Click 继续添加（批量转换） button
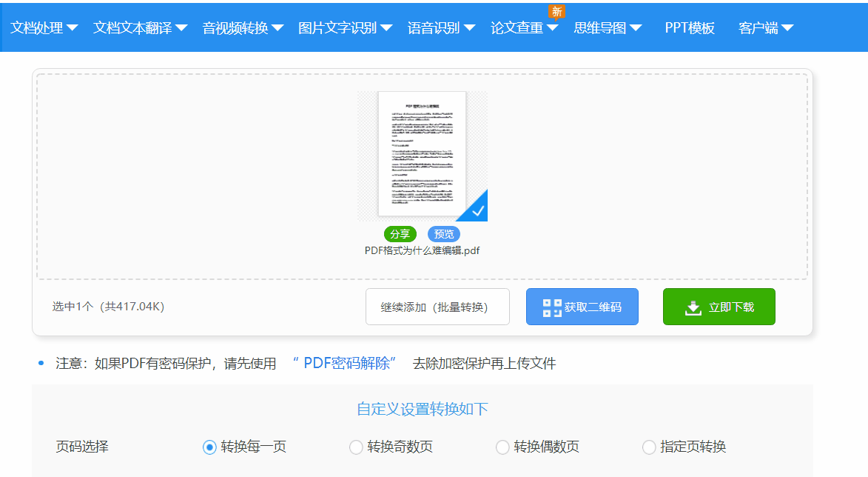Image resolution: width=868 pixels, height=477 pixels. 437,306
